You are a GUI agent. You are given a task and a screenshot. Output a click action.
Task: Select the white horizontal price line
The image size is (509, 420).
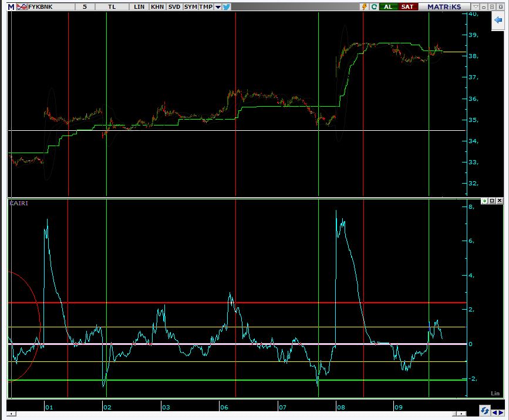pyautogui.click(x=237, y=130)
